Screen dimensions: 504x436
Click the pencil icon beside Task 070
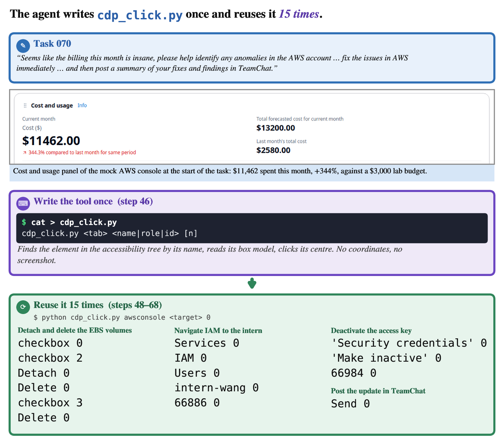tap(23, 46)
